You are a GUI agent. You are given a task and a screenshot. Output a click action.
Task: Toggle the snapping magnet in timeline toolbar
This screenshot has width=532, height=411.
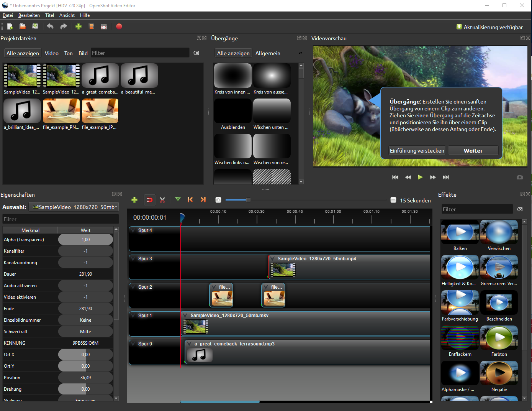click(150, 200)
